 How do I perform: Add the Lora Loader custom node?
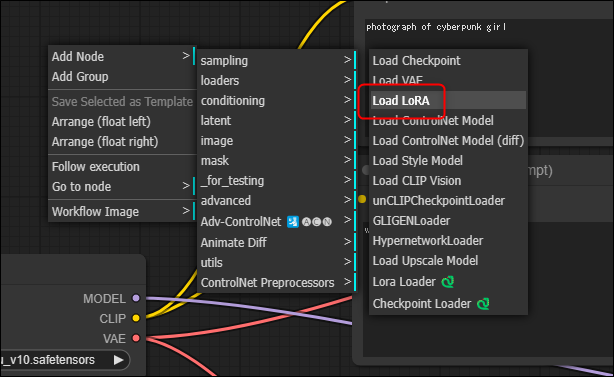[448, 281]
